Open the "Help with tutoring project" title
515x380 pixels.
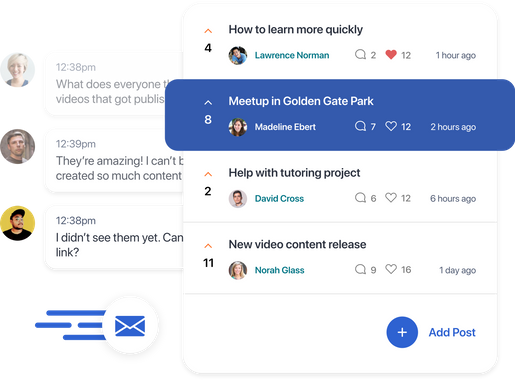tap(294, 173)
